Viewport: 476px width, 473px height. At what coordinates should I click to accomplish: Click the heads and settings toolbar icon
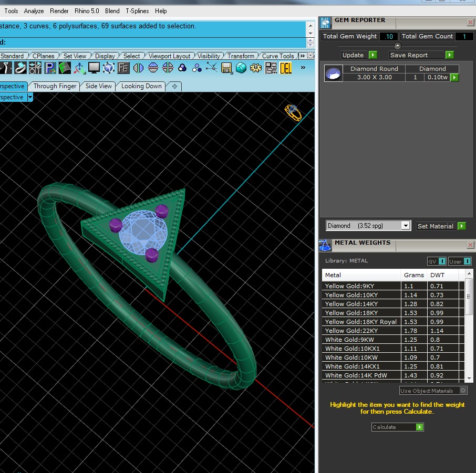click(x=35, y=68)
